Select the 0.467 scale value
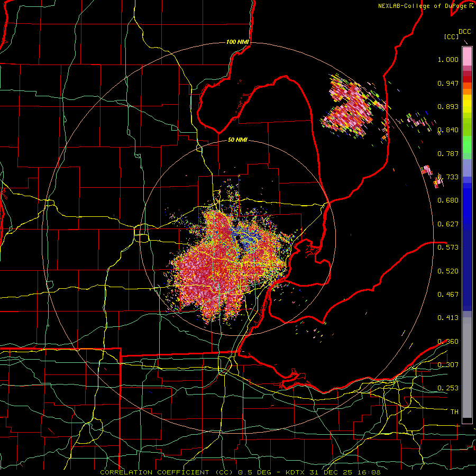This screenshot has width=476, height=476. tap(448, 294)
